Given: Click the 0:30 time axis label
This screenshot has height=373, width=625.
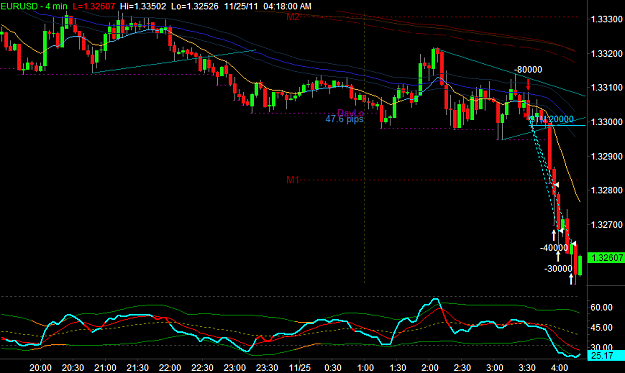Looking at the screenshot, I should point(333,368).
